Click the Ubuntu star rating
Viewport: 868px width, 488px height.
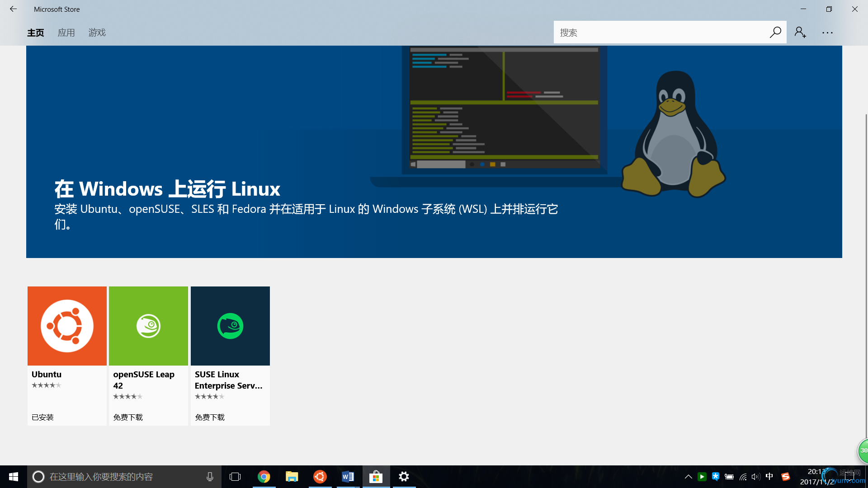coord(46,385)
